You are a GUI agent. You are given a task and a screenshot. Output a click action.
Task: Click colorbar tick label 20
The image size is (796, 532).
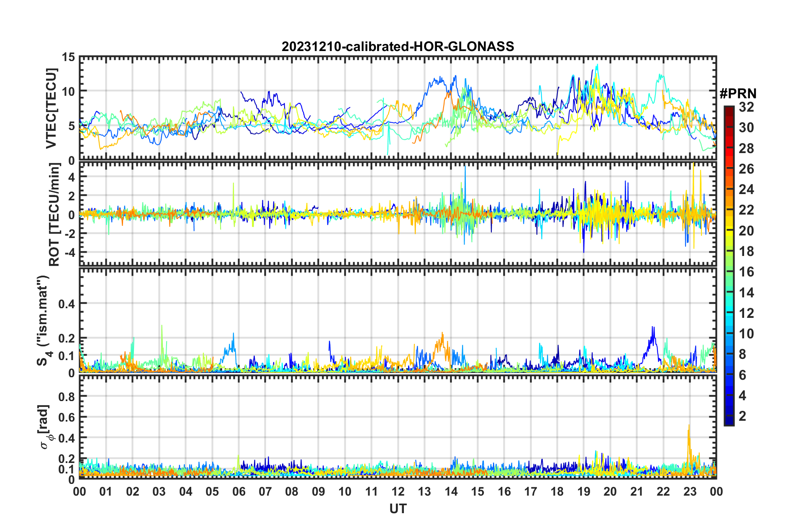746,231
